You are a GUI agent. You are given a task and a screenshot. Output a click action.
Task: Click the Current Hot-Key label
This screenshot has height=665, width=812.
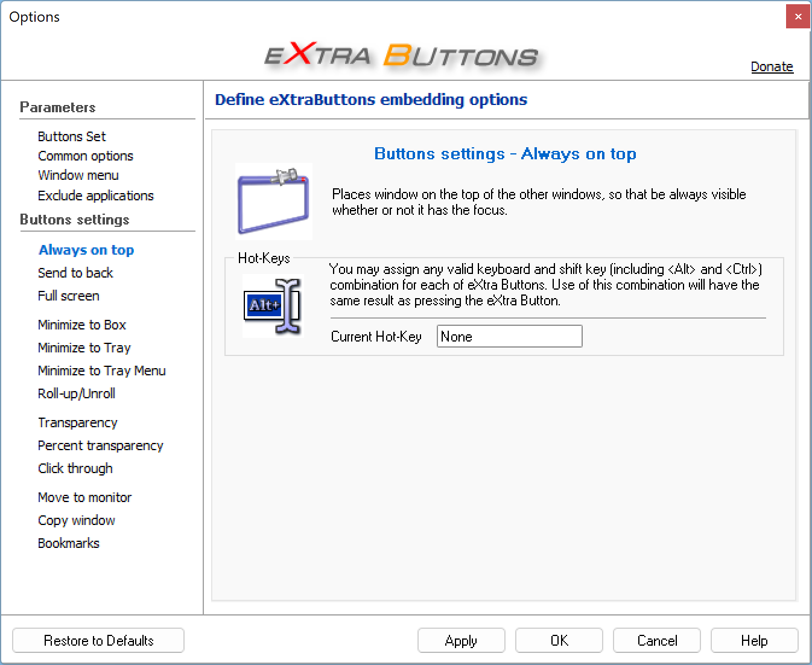click(x=376, y=337)
